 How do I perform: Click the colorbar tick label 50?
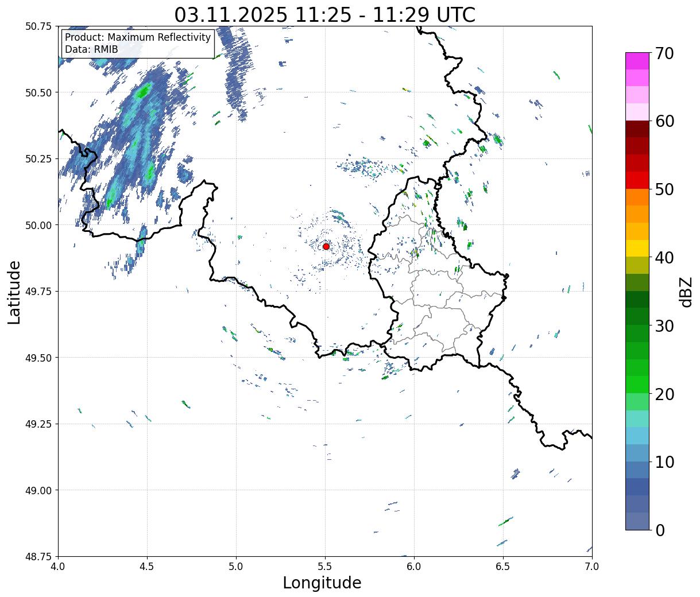point(664,189)
